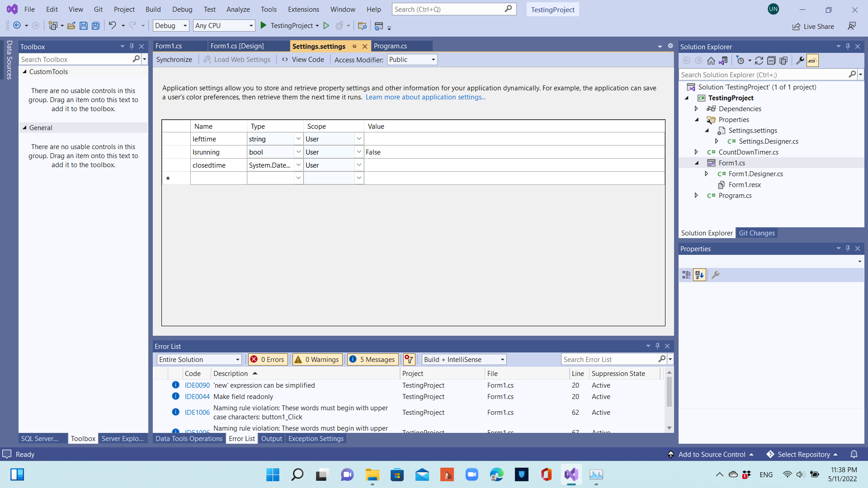
Task: Open the Access Modifier Public dropdown
Action: (412, 60)
